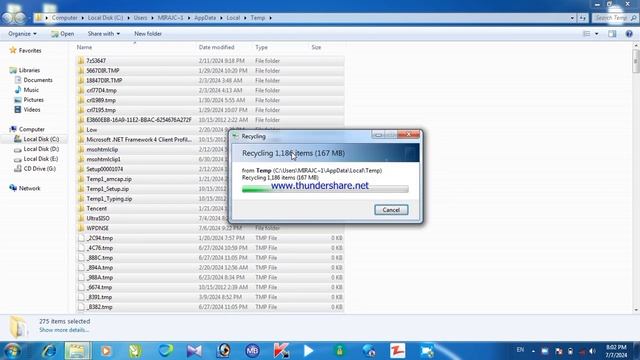The image size is (640, 360).
Task: Select Temp in address breadcrumb
Action: coord(258,18)
